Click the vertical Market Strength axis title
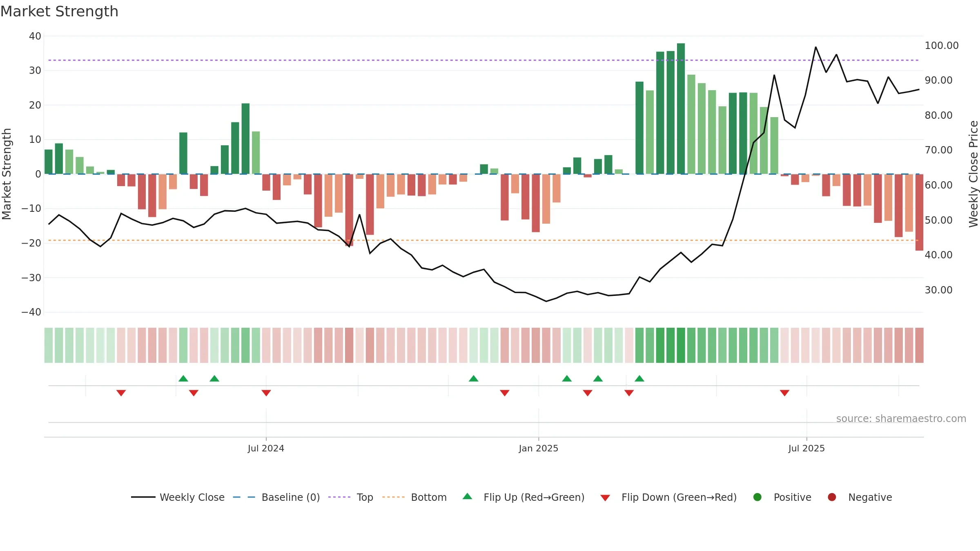The width and height of the screenshot is (980, 551). tap(7, 174)
